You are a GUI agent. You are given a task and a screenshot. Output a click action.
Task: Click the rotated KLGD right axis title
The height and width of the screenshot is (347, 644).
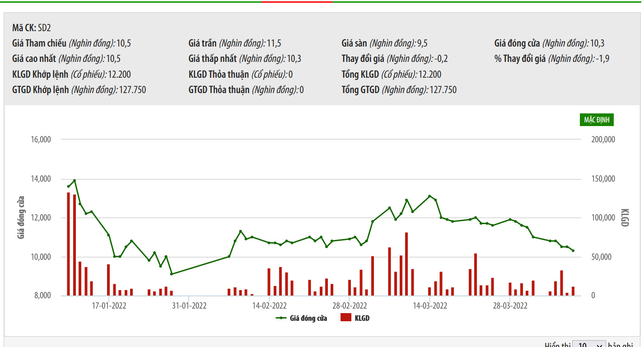pos(625,217)
